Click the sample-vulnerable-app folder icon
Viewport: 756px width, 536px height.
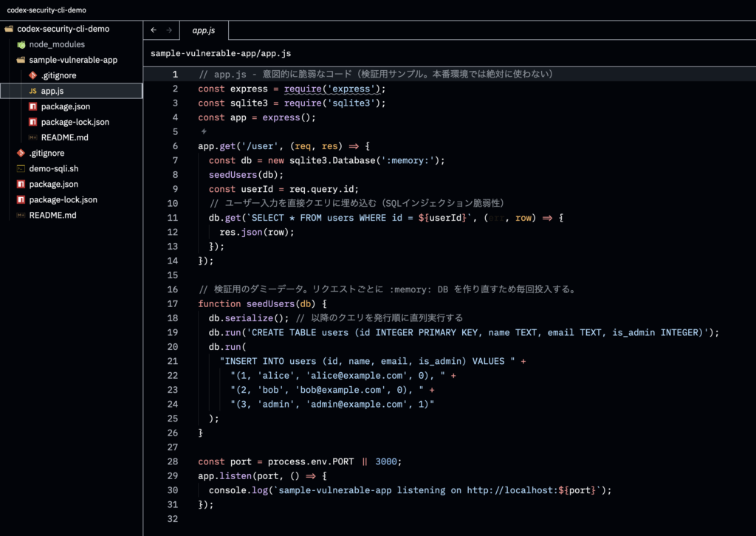pyautogui.click(x=21, y=60)
